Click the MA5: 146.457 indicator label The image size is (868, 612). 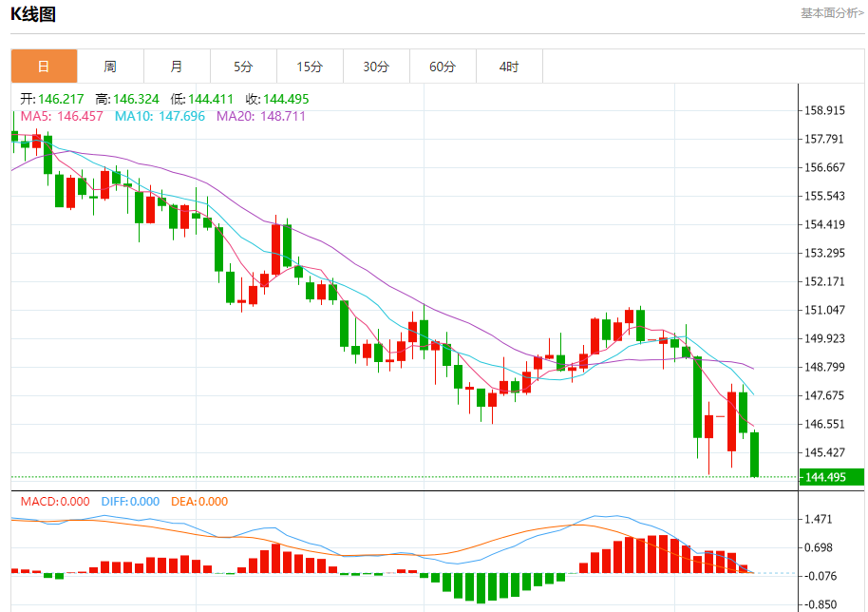pyautogui.click(x=62, y=116)
